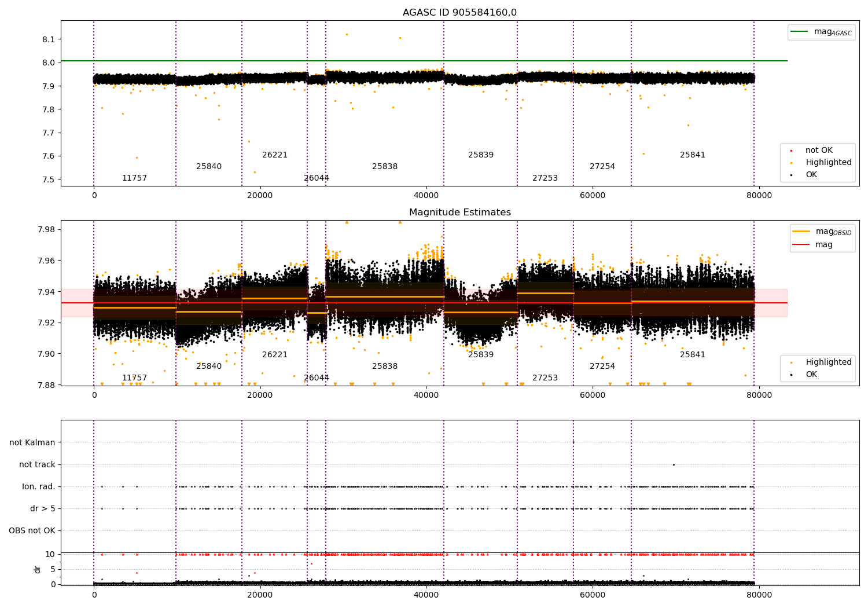Click 'OK' in the AGASC ID plot legend
This screenshot has height=608, width=868.
click(x=811, y=174)
